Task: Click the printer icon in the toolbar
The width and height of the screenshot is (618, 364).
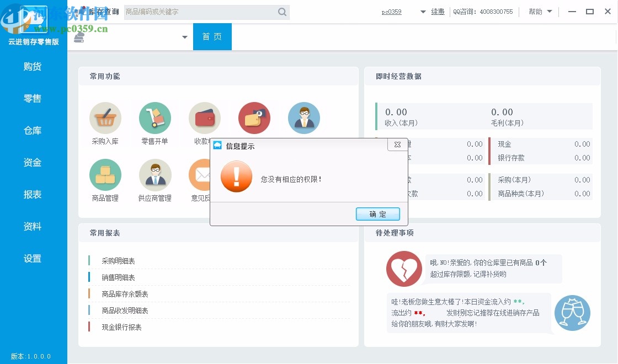Action: click(x=79, y=36)
